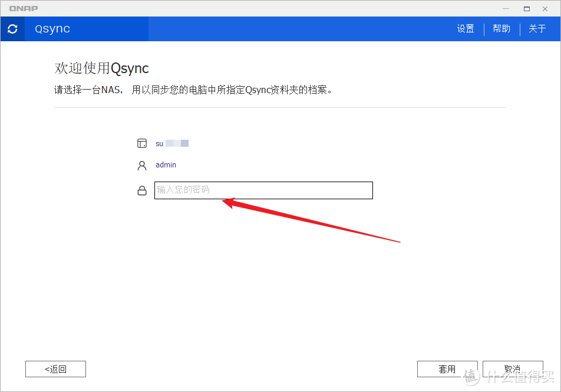This screenshot has height=392, width=561.
Task: Click the Qsync sync arrows icon
Action: (12, 28)
